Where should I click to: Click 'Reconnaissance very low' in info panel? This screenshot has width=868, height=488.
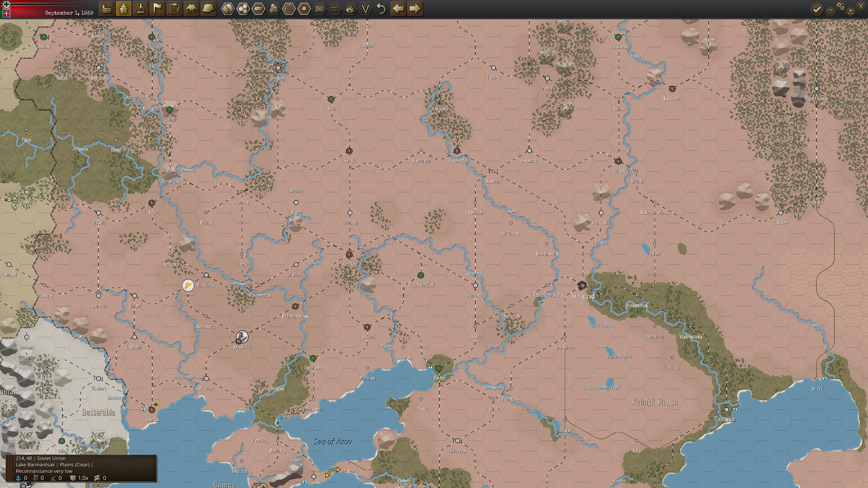coord(44,471)
